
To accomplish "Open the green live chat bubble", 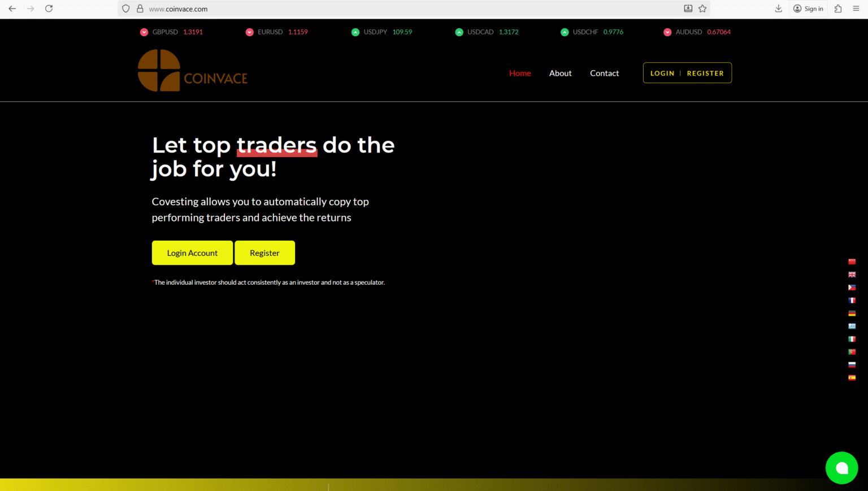I will point(841,468).
